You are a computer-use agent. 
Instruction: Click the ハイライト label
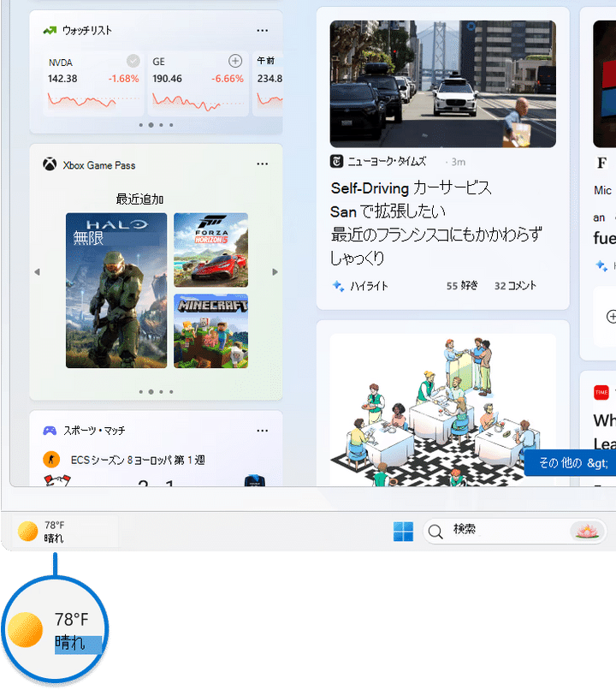click(369, 286)
